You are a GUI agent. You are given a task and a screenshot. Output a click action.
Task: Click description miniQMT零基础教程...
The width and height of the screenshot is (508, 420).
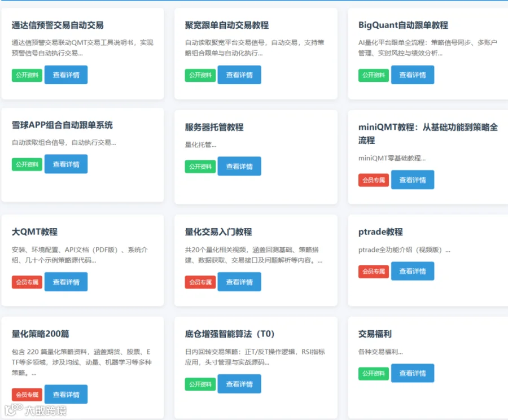click(x=392, y=158)
